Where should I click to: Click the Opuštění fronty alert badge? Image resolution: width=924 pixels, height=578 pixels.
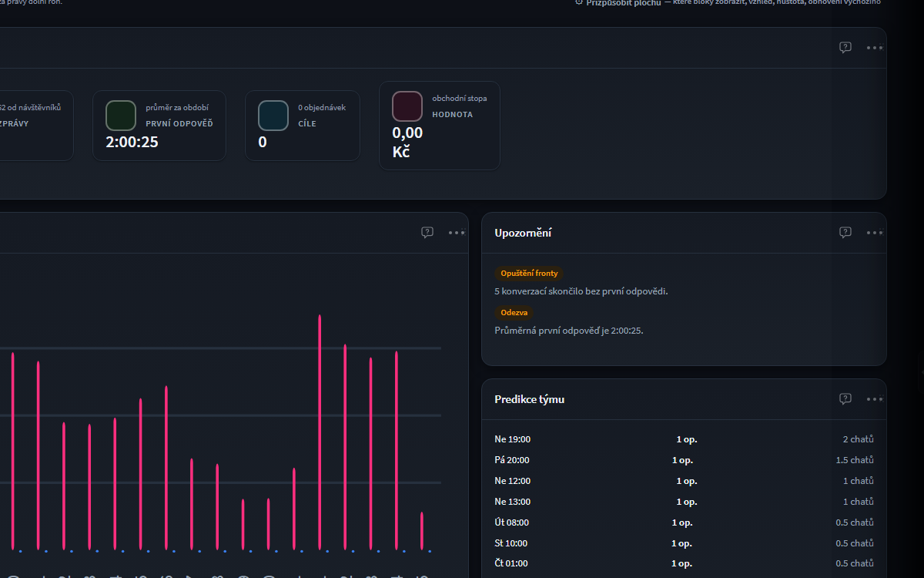tap(530, 274)
